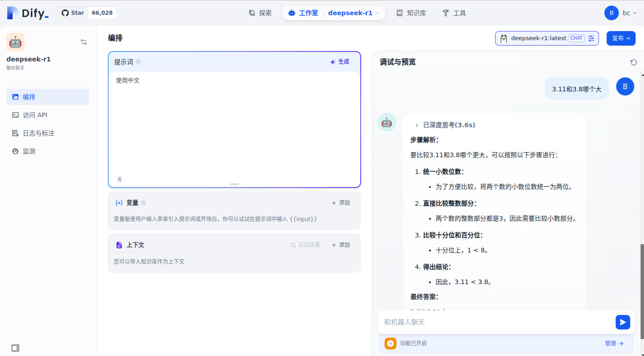Send the message with arrow button
Image resolution: width=644 pixels, height=356 pixels.
pyautogui.click(x=622, y=322)
